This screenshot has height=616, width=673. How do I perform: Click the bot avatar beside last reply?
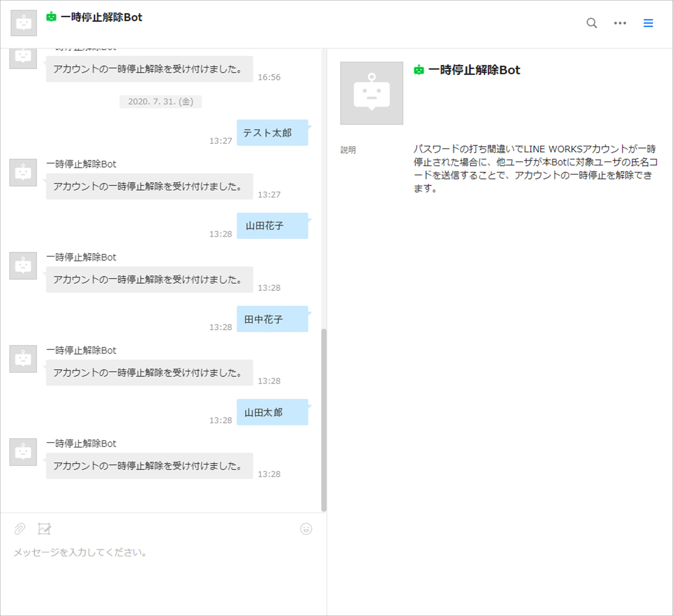point(23,452)
